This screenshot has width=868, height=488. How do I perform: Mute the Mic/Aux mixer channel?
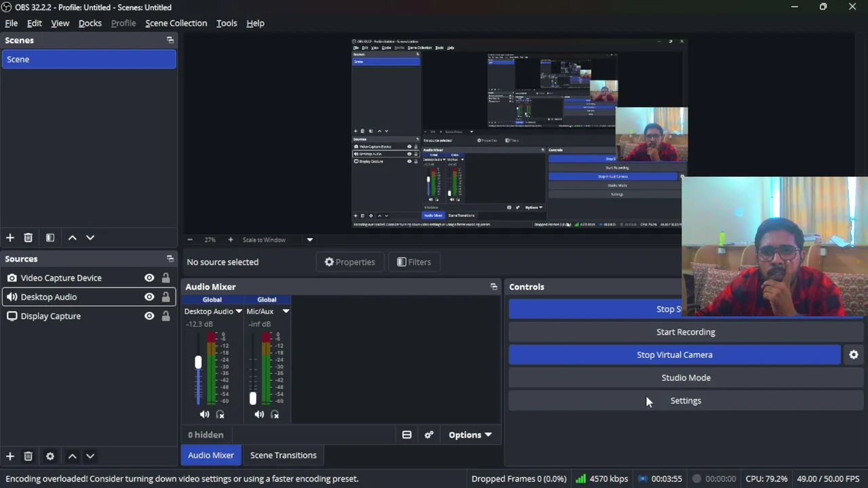(x=259, y=414)
